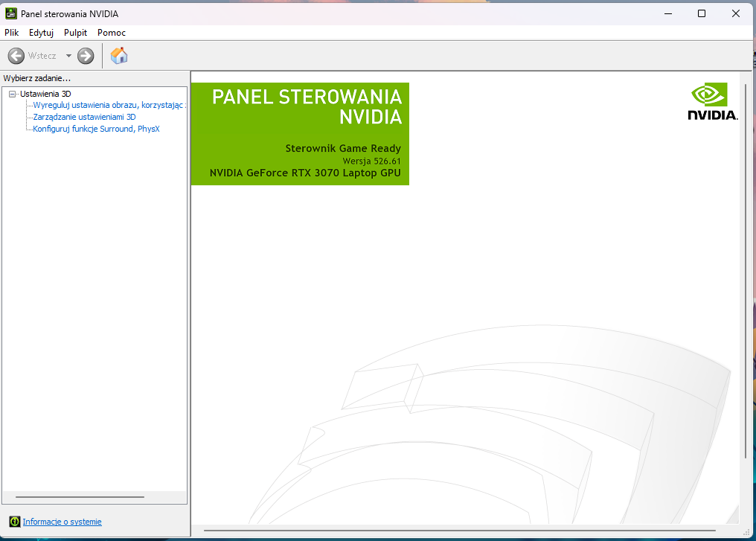Click NVIDIA GeForce RTX 3070 Laptop GPU text
The height and width of the screenshot is (541, 756).
[x=305, y=173]
